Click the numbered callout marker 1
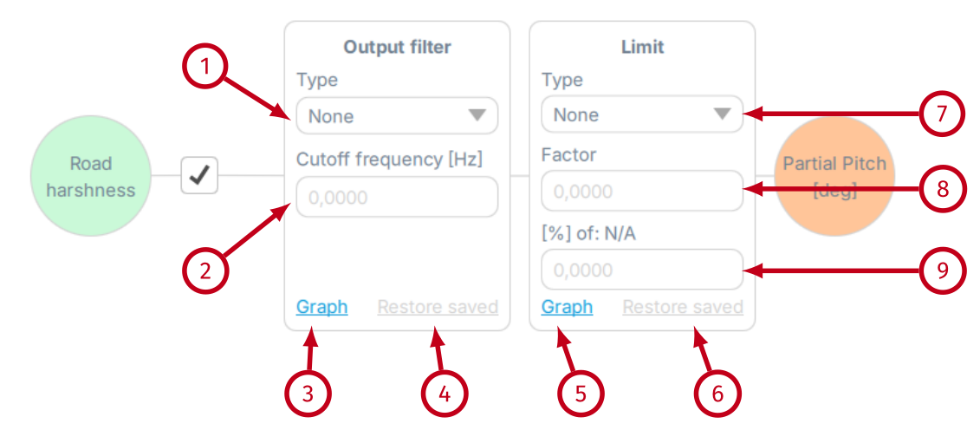 coord(205,69)
